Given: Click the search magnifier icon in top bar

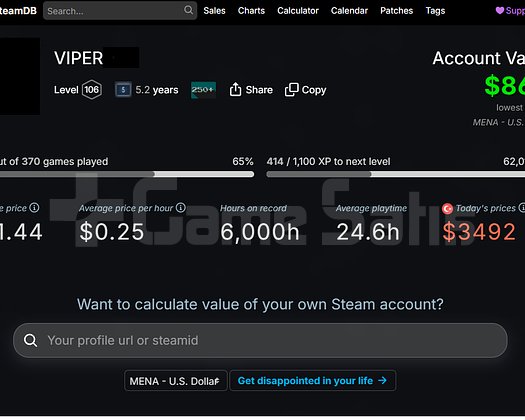Looking at the screenshot, I should pos(189,10).
